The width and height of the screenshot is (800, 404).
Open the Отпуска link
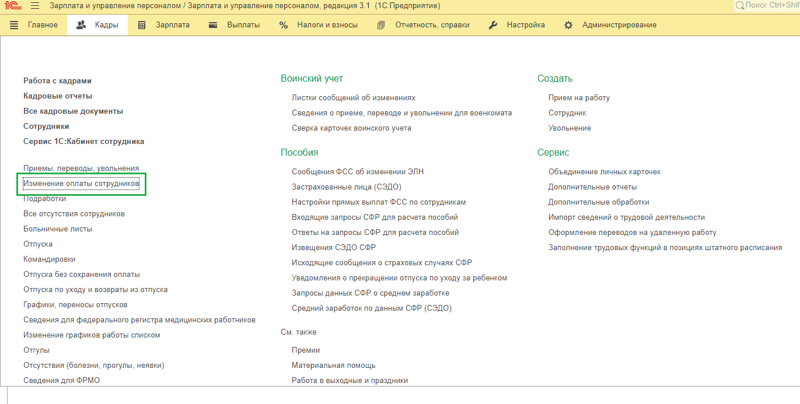(x=38, y=244)
